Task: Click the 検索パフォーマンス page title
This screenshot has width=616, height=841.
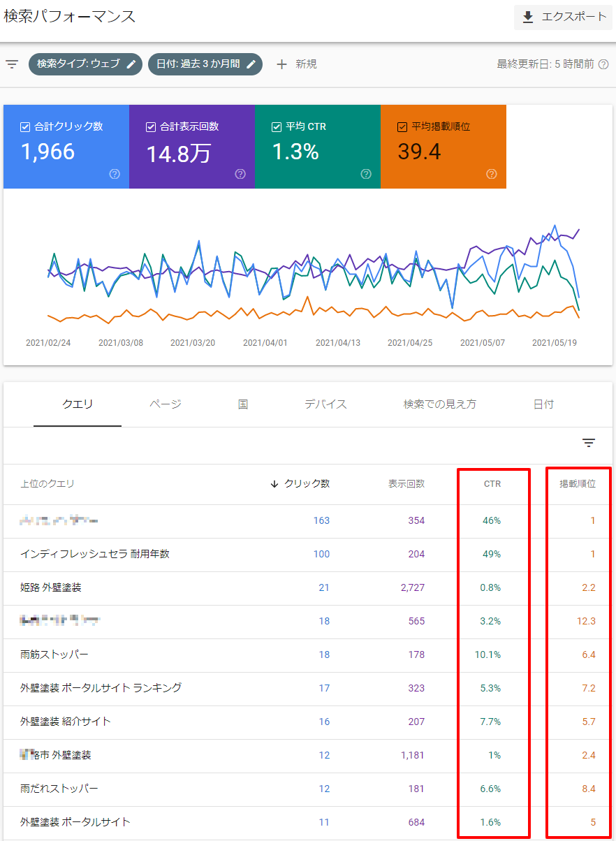Action: coord(70,17)
